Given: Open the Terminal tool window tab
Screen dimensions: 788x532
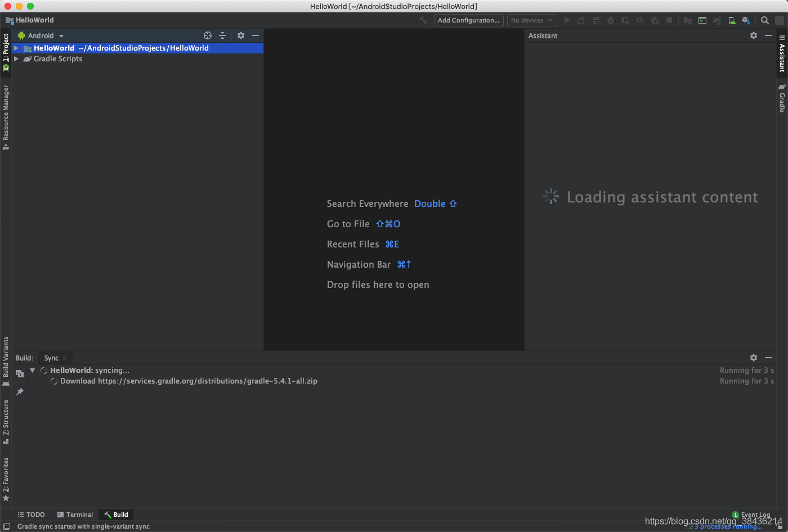Looking at the screenshot, I should (75, 515).
